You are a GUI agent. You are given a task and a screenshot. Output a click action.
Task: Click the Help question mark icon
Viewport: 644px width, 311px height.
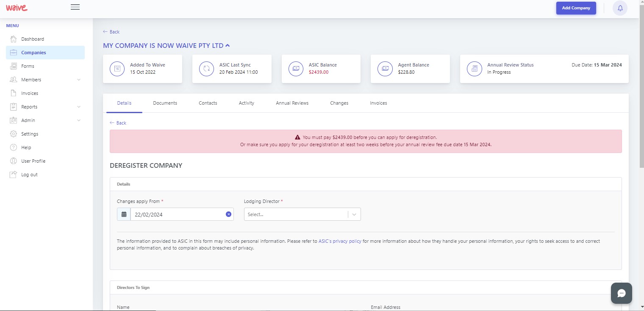(x=13, y=147)
